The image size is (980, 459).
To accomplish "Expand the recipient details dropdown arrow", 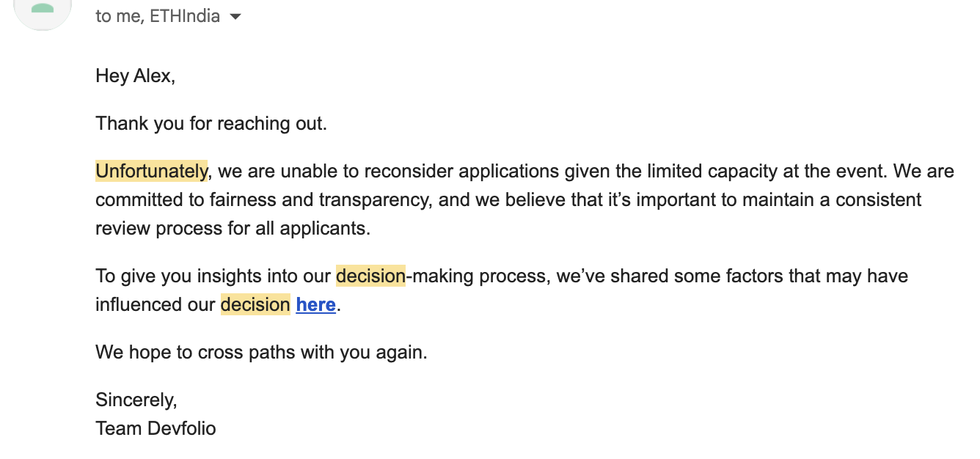I will point(235,17).
